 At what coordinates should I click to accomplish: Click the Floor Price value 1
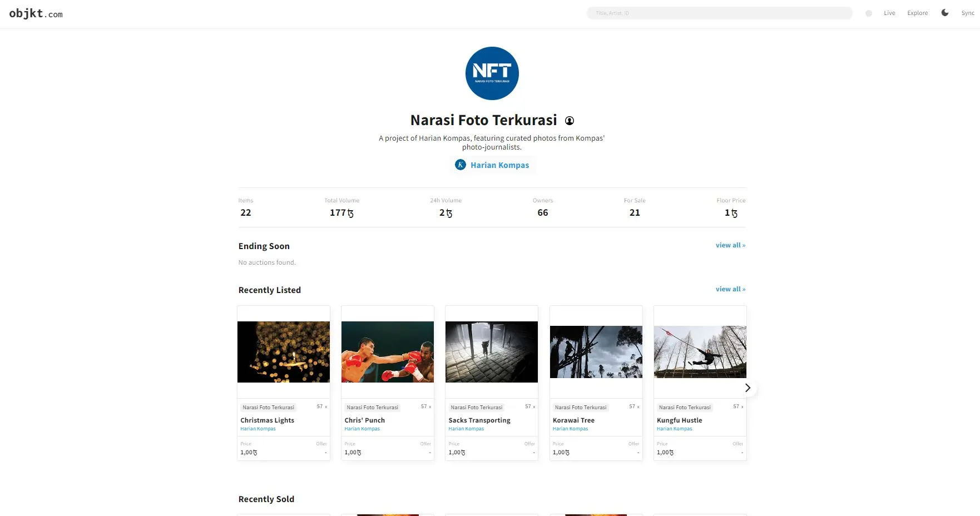click(731, 213)
